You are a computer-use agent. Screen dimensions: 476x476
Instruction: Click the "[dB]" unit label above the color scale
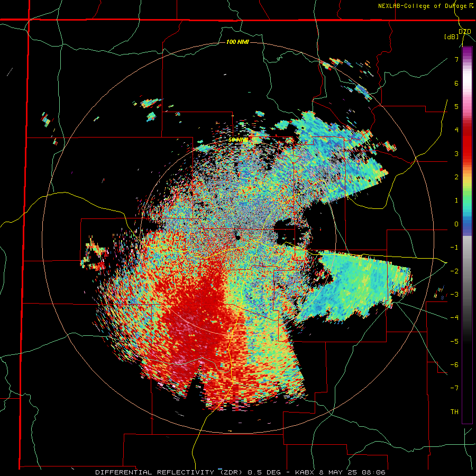[x=452, y=36]
